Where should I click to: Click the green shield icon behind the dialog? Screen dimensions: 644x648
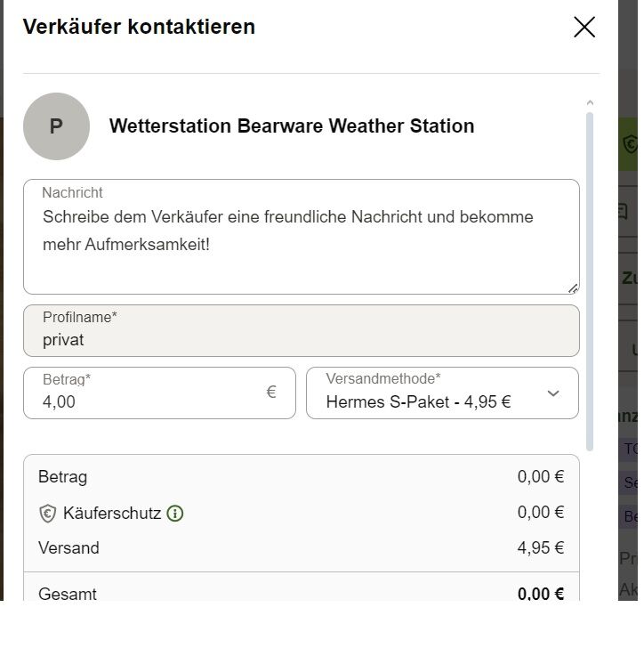(x=631, y=144)
